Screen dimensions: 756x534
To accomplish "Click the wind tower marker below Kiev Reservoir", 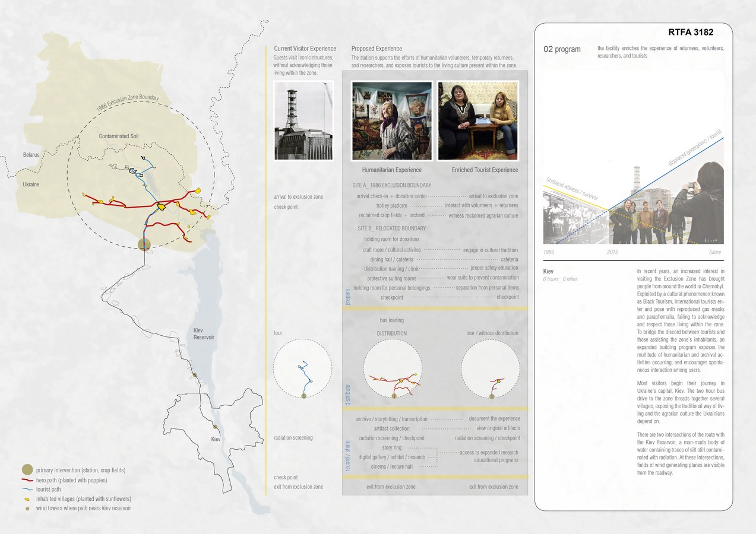I will point(194,375).
